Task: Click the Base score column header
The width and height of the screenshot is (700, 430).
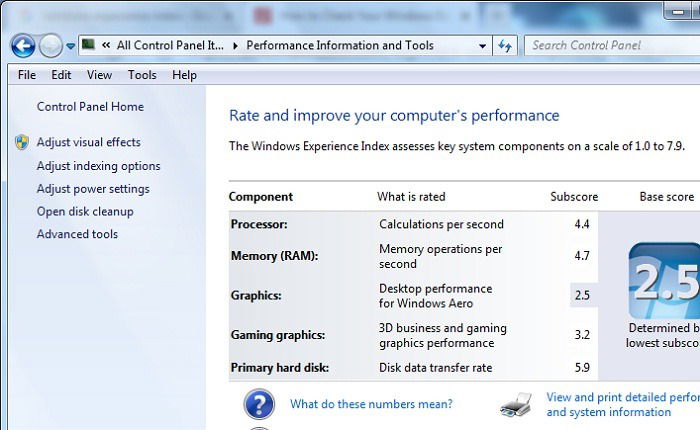Action: (667, 197)
